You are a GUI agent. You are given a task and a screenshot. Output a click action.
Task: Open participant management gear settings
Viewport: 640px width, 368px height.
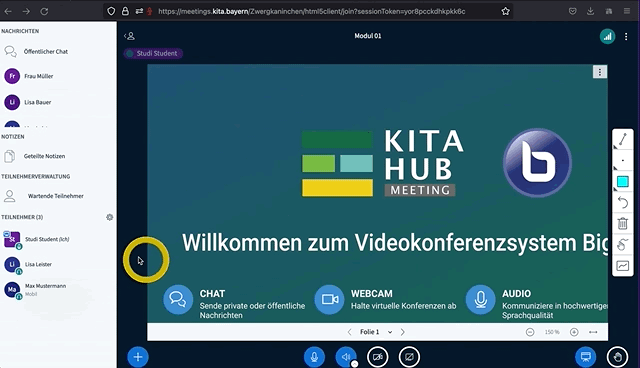click(x=109, y=217)
